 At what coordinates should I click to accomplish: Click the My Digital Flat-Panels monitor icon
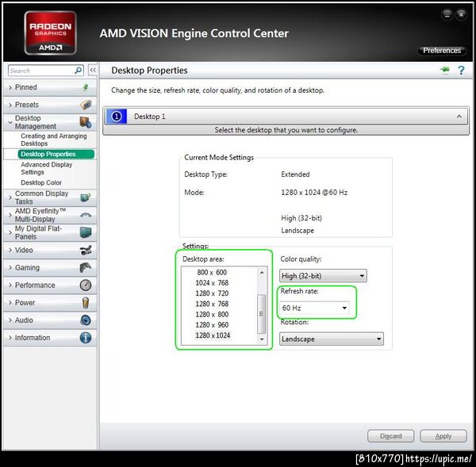86,232
